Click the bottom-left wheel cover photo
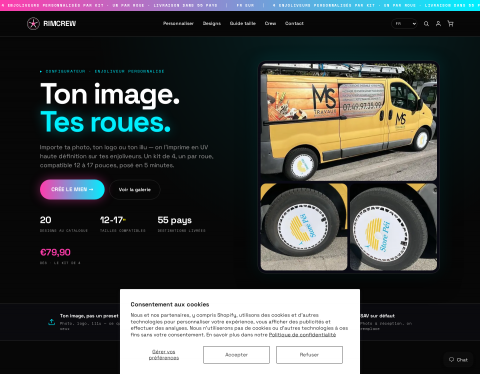 [x=304, y=227]
